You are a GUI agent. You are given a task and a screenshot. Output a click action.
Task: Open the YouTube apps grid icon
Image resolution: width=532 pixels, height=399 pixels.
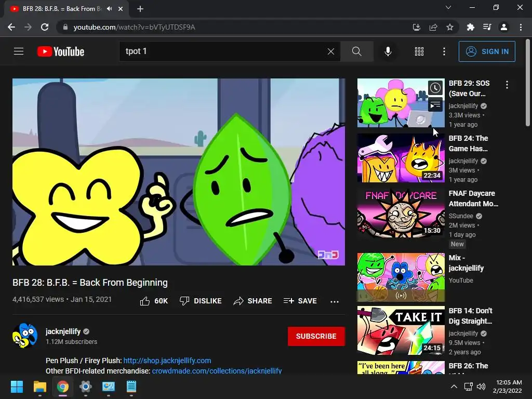(x=419, y=51)
